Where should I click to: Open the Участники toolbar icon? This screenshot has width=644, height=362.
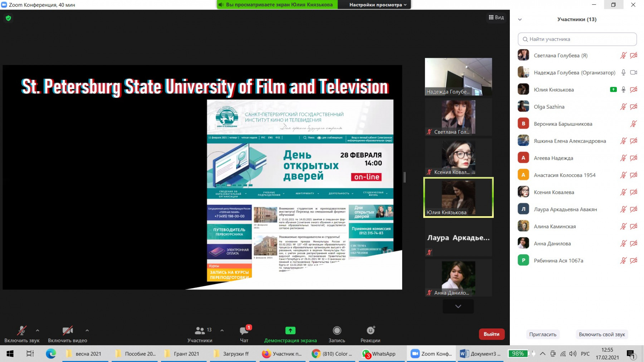(x=200, y=331)
